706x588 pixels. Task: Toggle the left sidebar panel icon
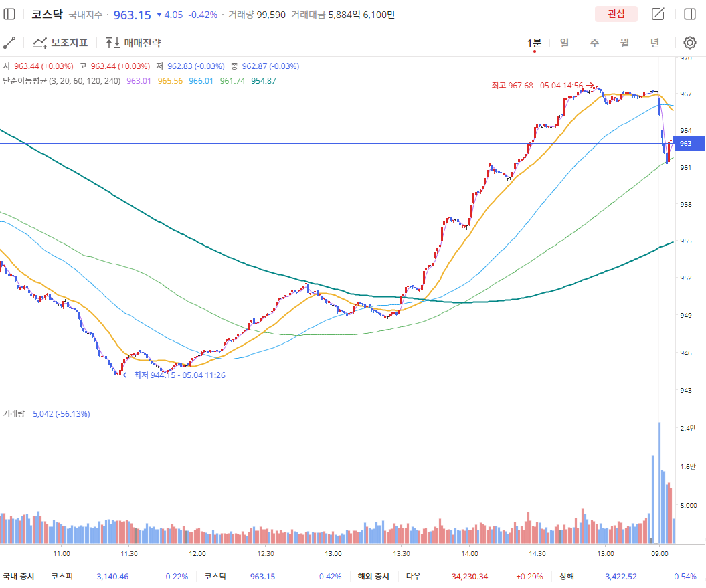9,15
